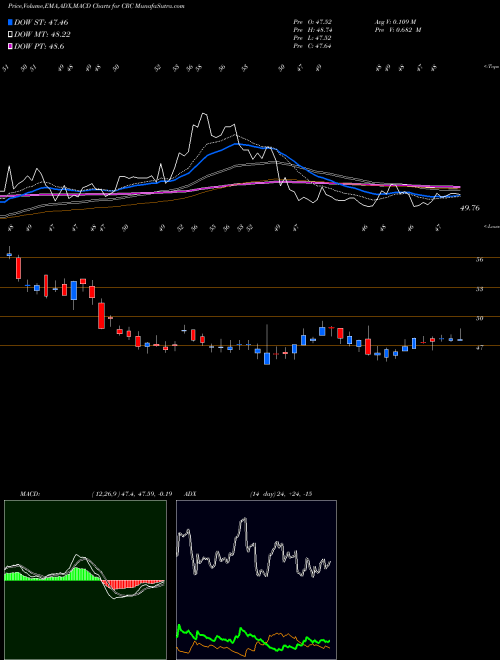Open the dark blue ADX indicator chart
Image resolution: width=500 pixels, height=660 pixels.
click(x=256, y=580)
